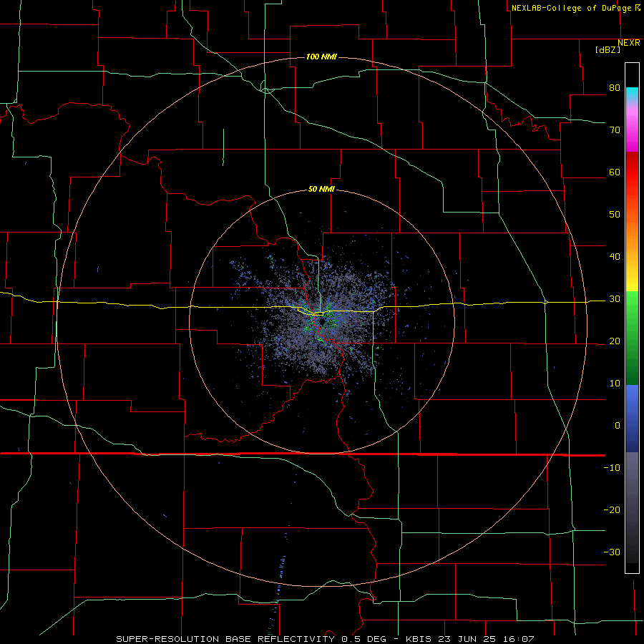The width and height of the screenshot is (644, 644).
Task: Click the blue segment of the color bar
Action: click(632, 419)
